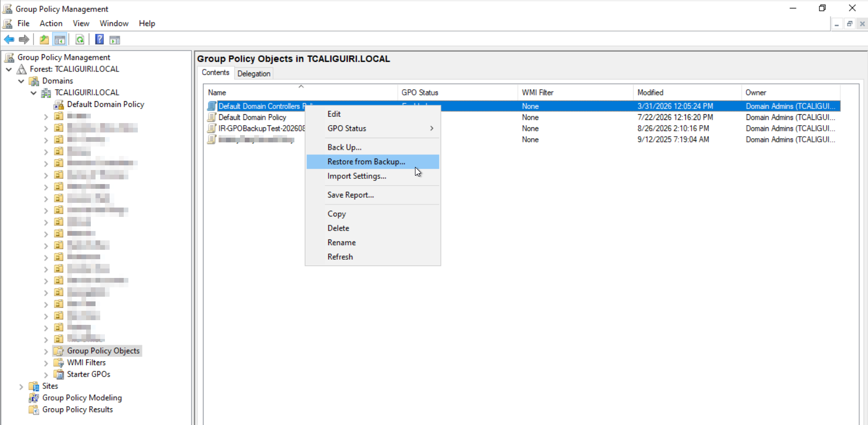Open the Window menu
The width and height of the screenshot is (868, 425).
[x=114, y=23]
